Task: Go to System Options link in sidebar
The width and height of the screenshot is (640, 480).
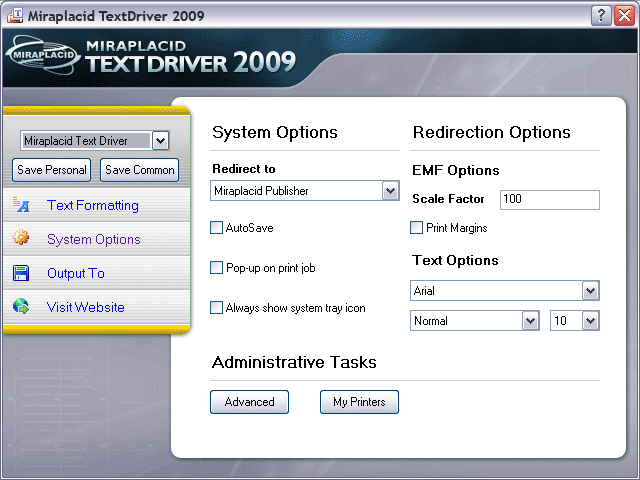Action: (x=93, y=239)
